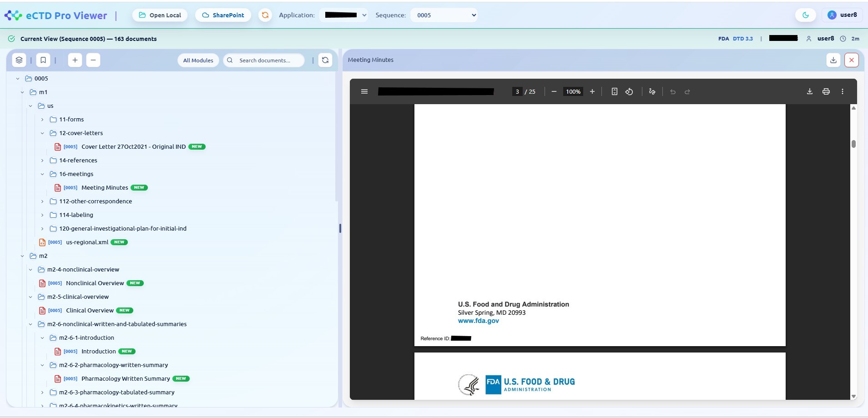Screen dimensions: 868x418
Task: Select the PDF draw annotation tool
Action: click(652, 91)
